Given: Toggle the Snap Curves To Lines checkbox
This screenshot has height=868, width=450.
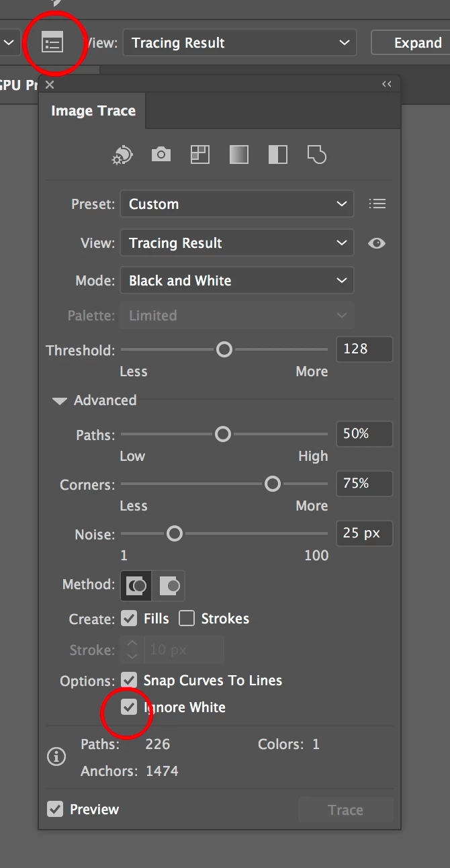Looking at the screenshot, I should point(129,680).
